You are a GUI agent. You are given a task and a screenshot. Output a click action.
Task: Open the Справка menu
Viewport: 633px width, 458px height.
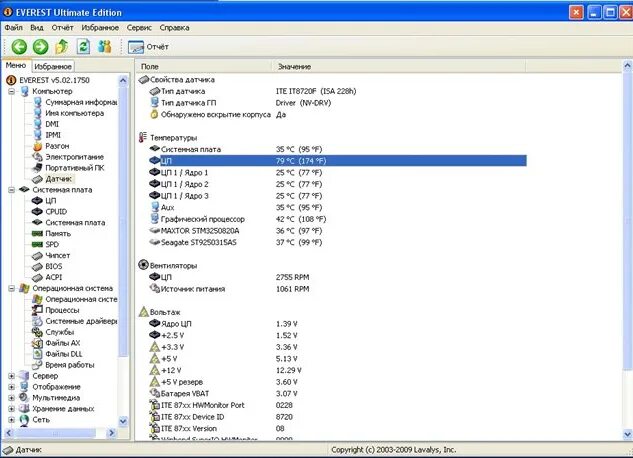[174, 28]
